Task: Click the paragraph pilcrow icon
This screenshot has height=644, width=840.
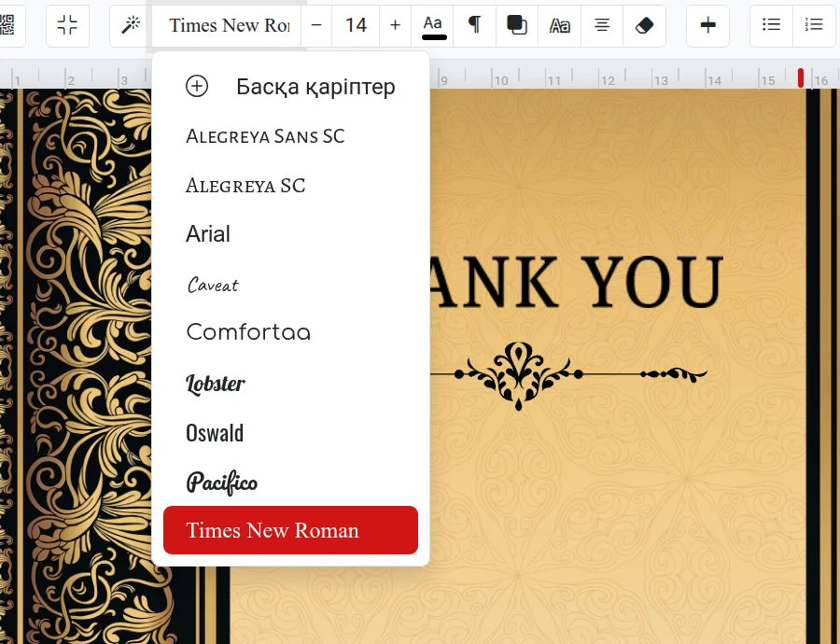Action: tap(475, 25)
